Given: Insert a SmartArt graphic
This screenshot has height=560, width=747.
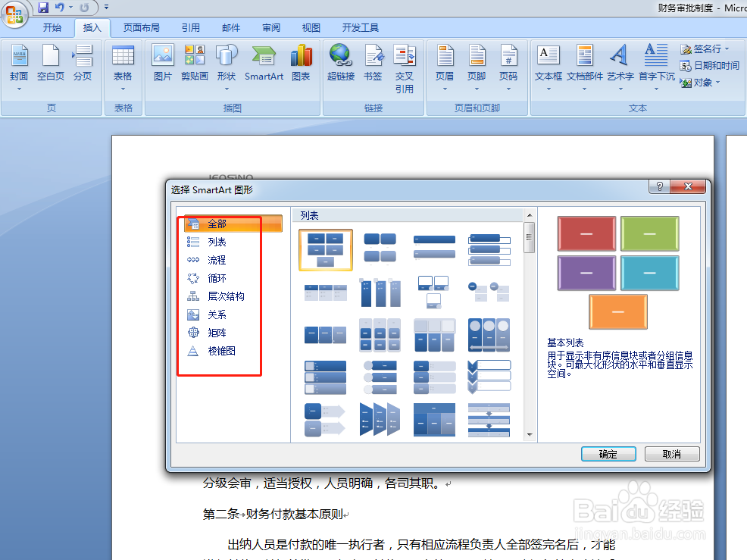Looking at the screenshot, I should (x=264, y=64).
